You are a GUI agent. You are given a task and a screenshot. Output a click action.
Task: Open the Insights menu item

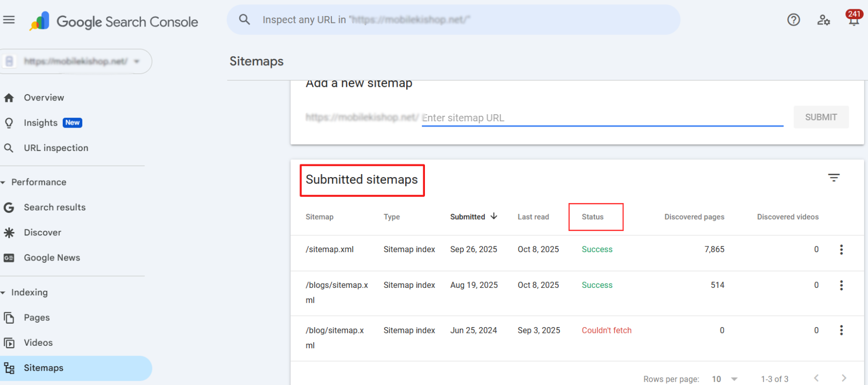[x=41, y=123]
